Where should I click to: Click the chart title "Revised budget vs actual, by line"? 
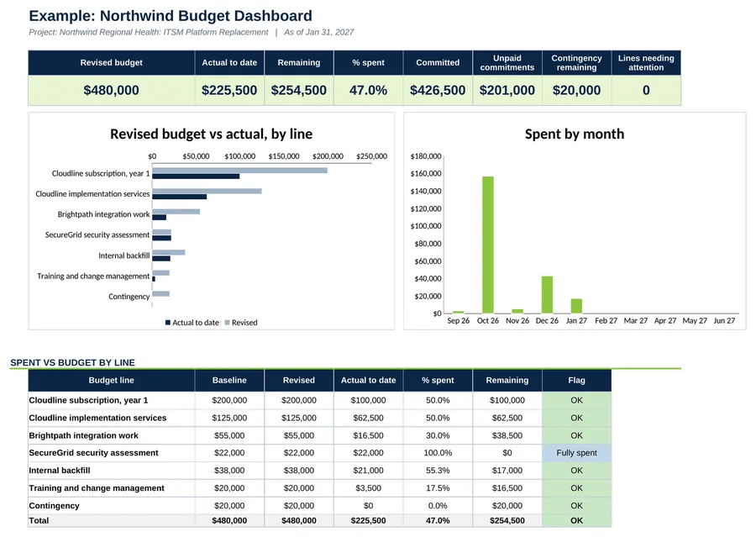pyautogui.click(x=211, y=134)
